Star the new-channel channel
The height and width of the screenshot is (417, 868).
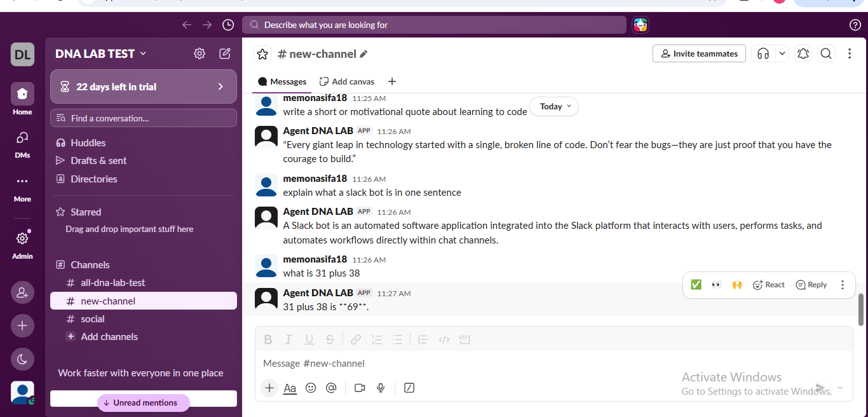click(263, 54)
